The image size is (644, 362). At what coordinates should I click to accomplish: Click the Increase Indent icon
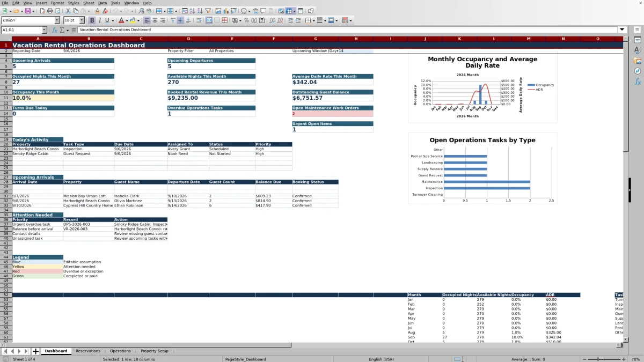pos(290,20)
